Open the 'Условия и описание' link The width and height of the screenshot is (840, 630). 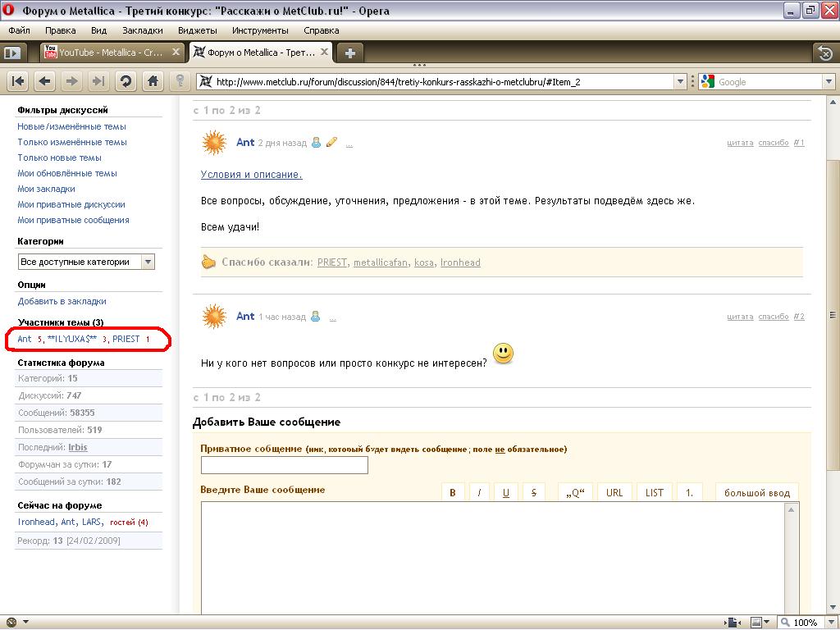point(251,175)
